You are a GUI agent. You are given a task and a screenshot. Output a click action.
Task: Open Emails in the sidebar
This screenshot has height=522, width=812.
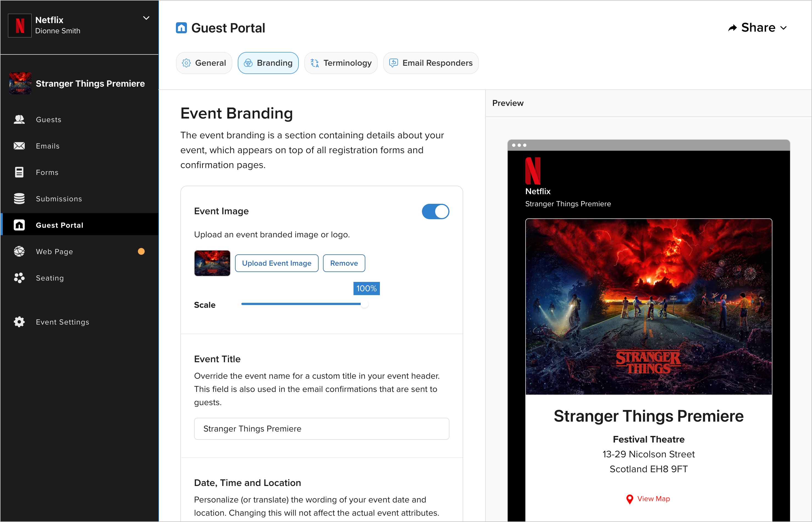point(80,146)
